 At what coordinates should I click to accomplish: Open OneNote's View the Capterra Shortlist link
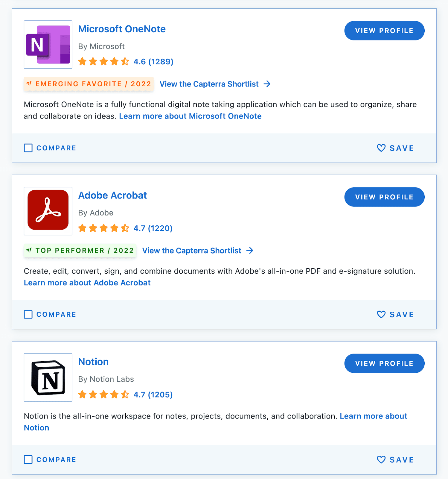pos(215,84)
